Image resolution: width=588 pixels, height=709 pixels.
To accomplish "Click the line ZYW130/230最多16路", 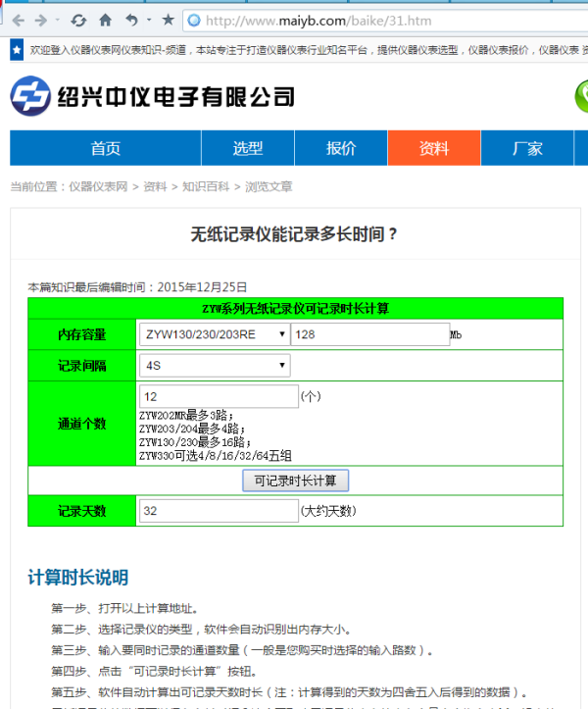I will 195,442.
